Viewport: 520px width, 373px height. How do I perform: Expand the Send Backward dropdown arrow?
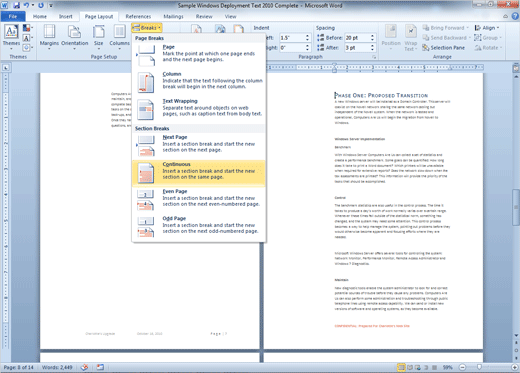(x=469, y=38)
